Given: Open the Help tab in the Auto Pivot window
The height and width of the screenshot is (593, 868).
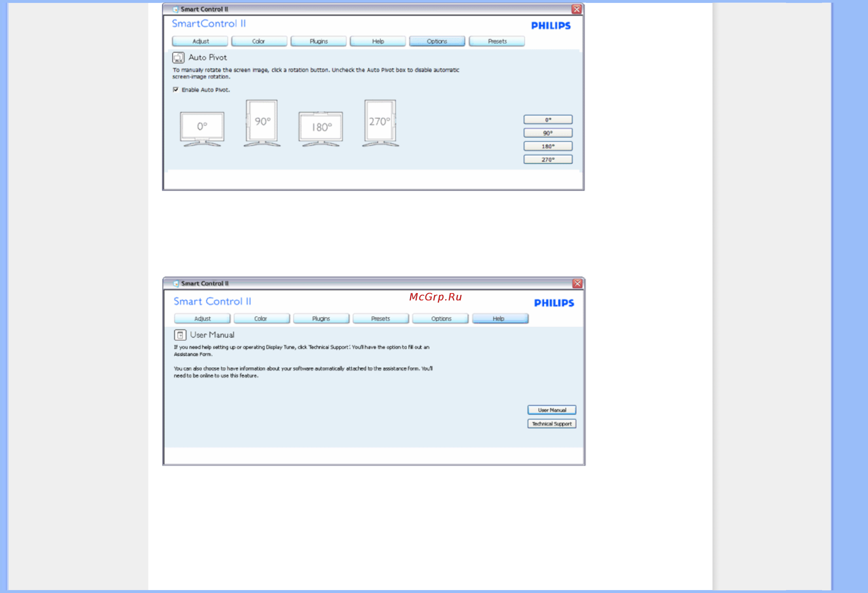Looking at the screenshot, I should 378,41.
